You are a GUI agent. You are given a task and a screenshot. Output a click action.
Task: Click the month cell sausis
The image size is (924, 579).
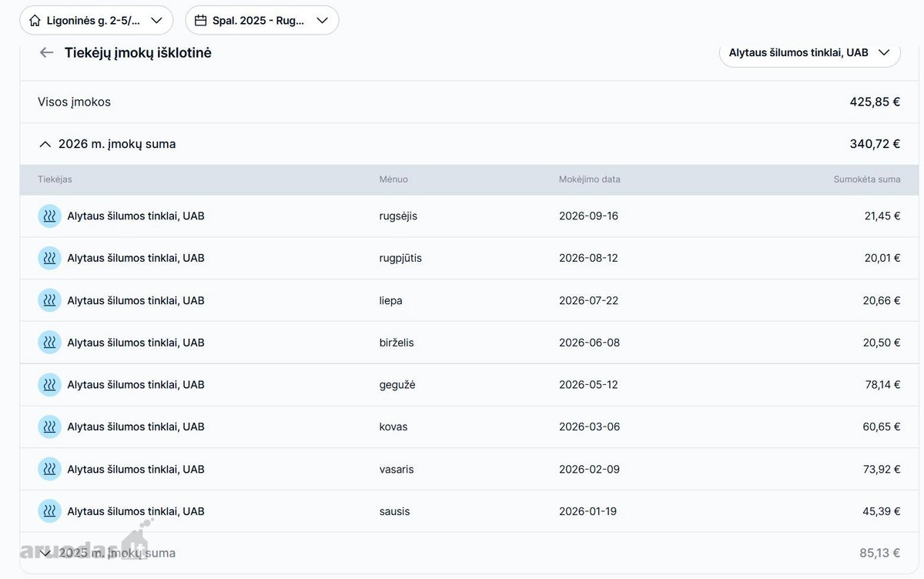coord(394,511)
